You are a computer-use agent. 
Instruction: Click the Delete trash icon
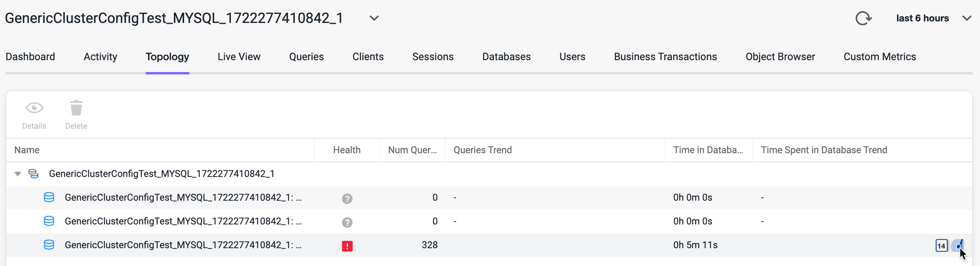pos(76,108)
